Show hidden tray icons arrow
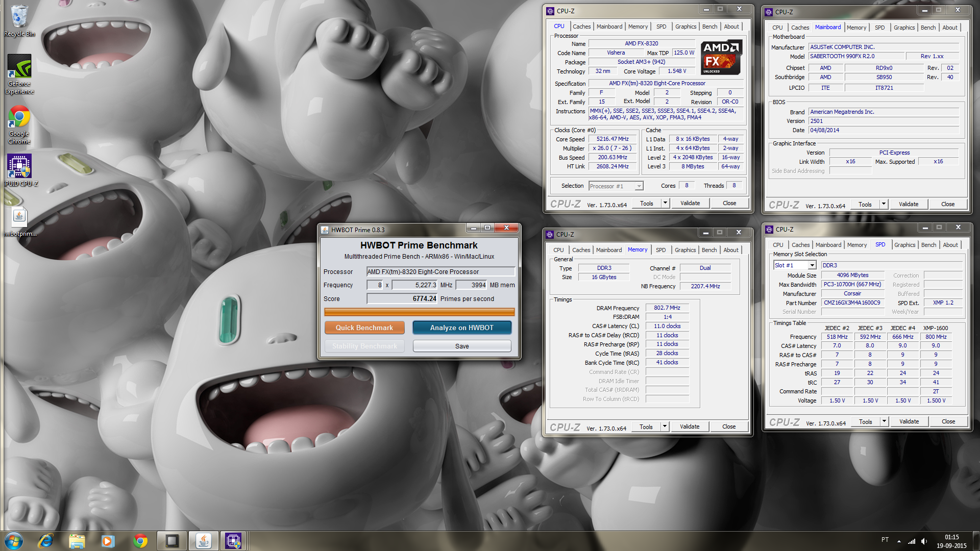980x551 pixels. 899,541
